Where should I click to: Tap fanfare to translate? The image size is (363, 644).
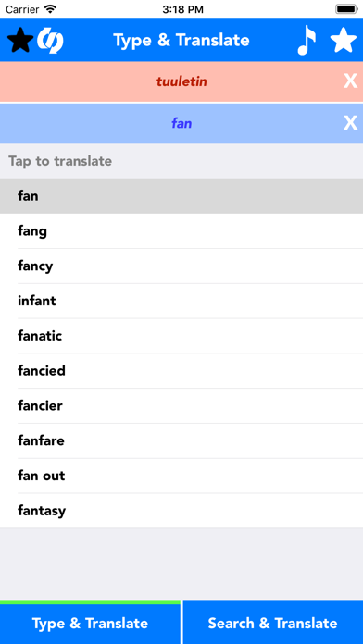pyautogui.click(x=181, y=440)
